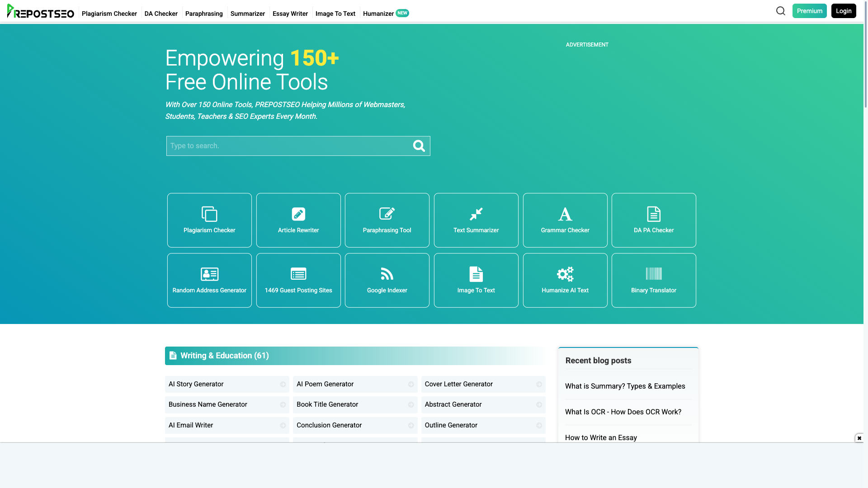Open the Google Indexer RSS icon
This screenshot has height=488, width=868.
pos(387,274)
